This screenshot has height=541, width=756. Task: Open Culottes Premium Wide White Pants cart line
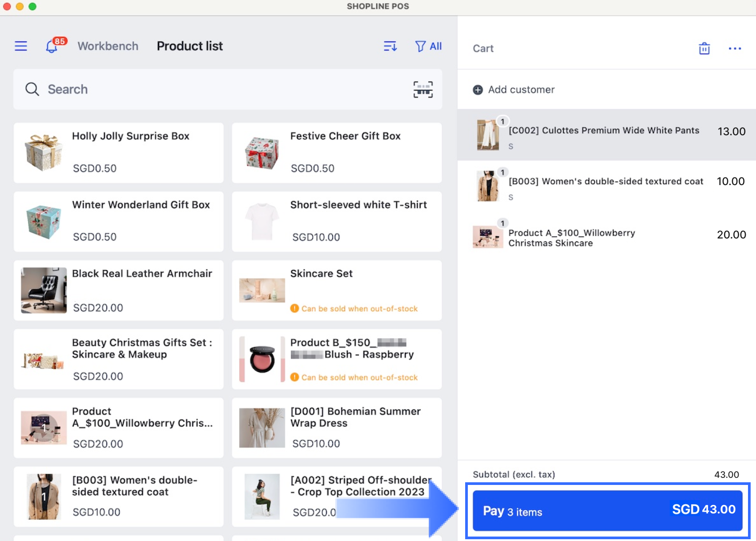[x=607, y=135]
